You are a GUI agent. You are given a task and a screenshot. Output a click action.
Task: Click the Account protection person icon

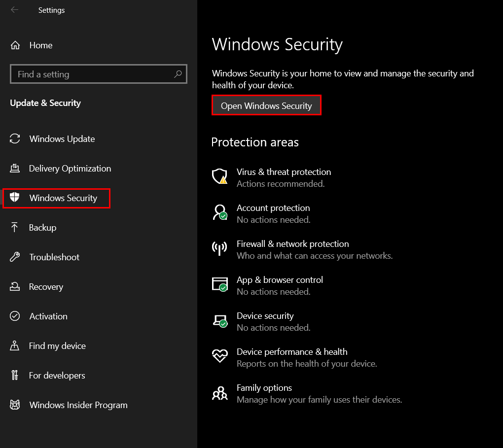(x=220, y=212)
